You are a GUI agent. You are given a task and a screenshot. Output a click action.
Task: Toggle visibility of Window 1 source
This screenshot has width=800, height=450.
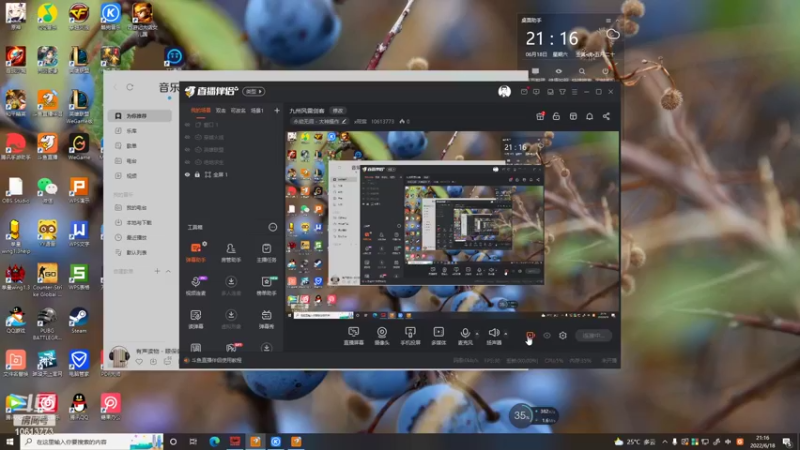[x=187, y=124]
